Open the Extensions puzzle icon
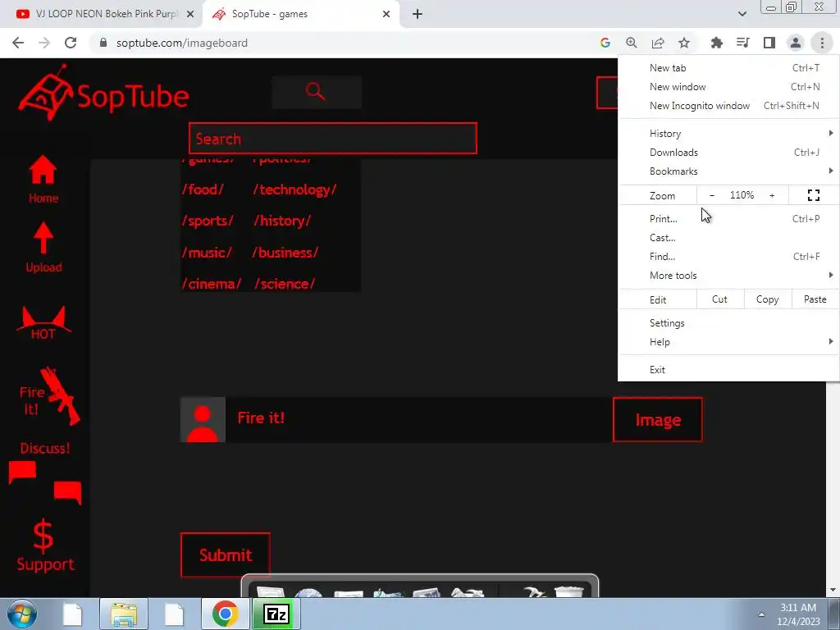This screenshot has width=840, height=630. [x=717, y=43]
